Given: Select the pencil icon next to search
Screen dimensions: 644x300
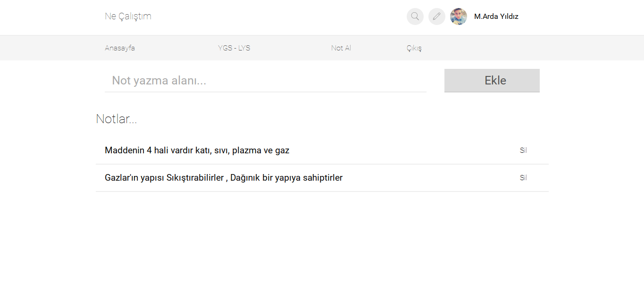Looking at the screenshot, I should (x=436, y=16).
